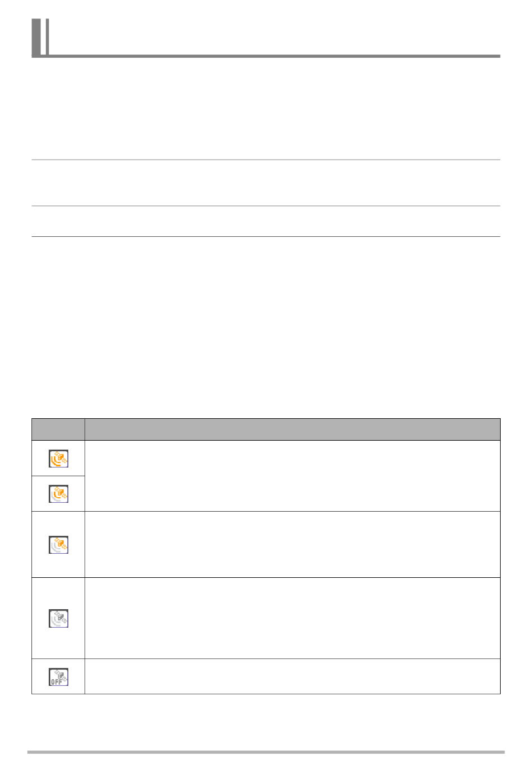Click the gray footer bar at page bottom
Image resolution: width=532 pixels, height=771 pixels.
coord(266,752)
